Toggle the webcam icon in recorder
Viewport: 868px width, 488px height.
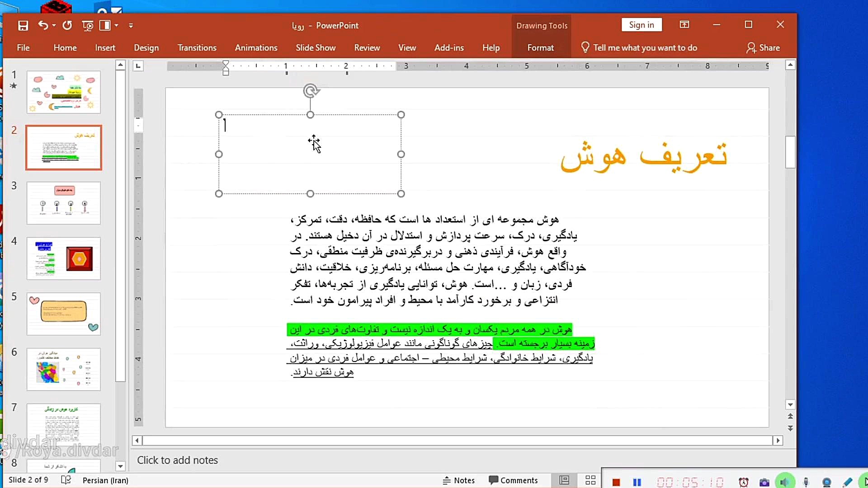click(827, 482)
